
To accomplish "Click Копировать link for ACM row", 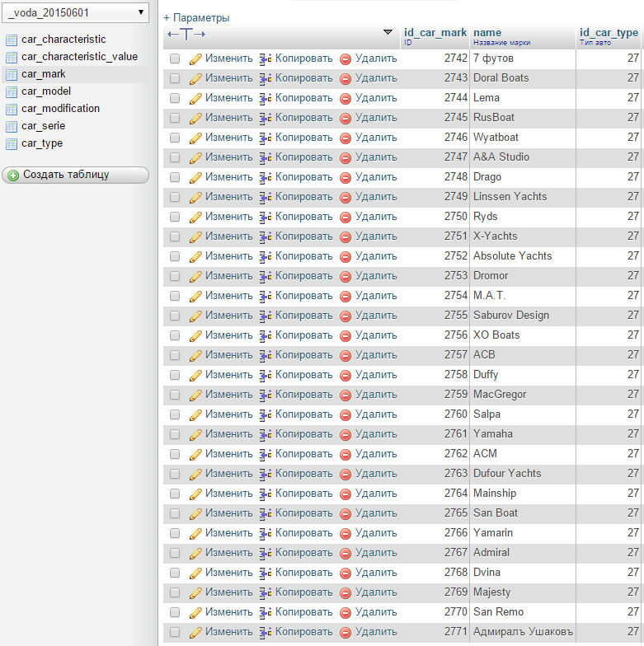I will 303,454.
